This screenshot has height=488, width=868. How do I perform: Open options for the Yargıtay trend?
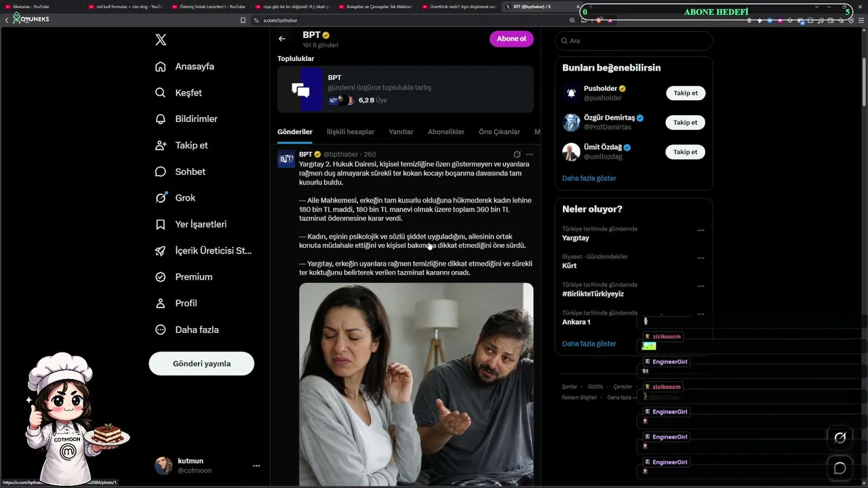coord(701,230)
